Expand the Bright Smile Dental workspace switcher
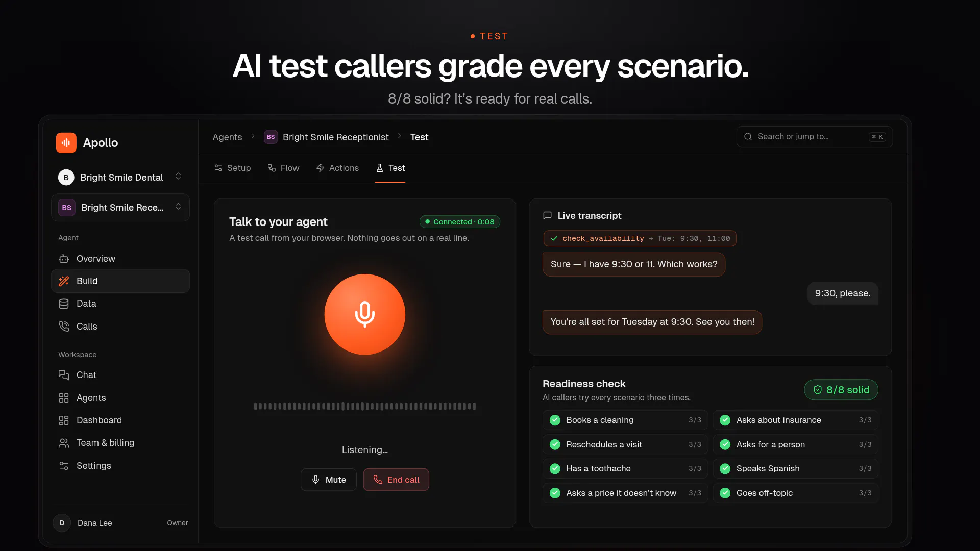The height and width of the screenshot is (551, 980). point(120,177)
